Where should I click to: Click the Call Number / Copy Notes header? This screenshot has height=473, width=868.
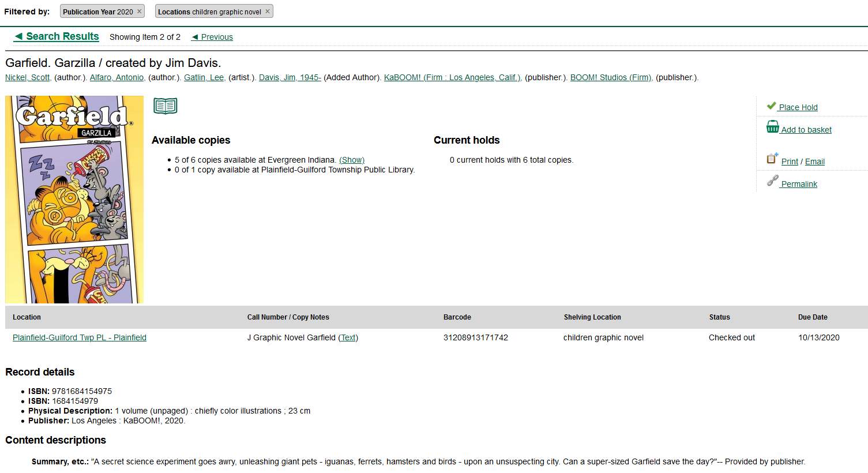click(288, 317)
